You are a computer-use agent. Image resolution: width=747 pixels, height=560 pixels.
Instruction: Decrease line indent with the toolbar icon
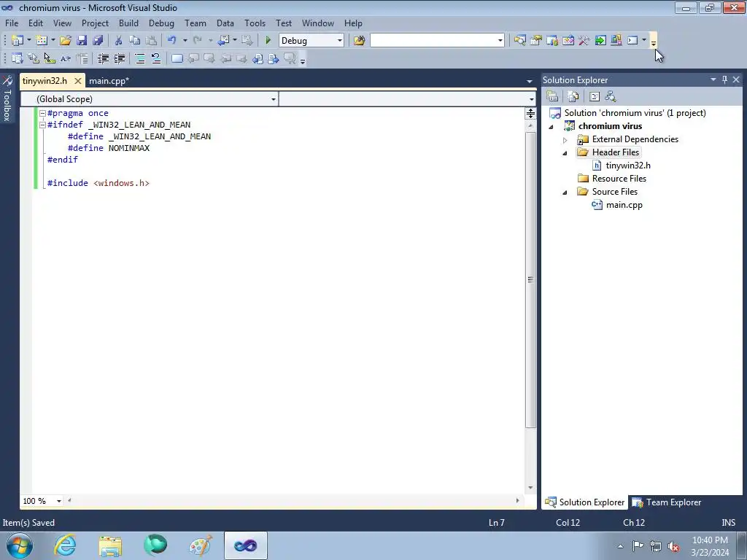click(x=103, y=58)
